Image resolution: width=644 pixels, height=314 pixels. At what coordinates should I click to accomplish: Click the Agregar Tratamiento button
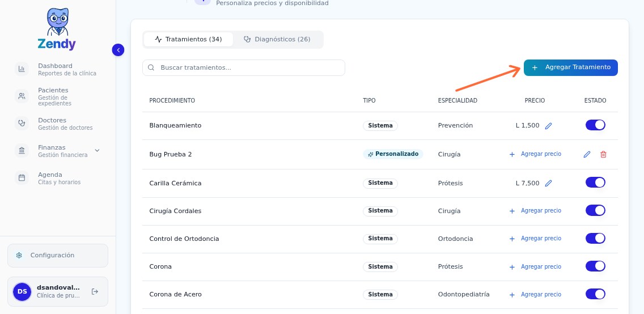(570, 67)
